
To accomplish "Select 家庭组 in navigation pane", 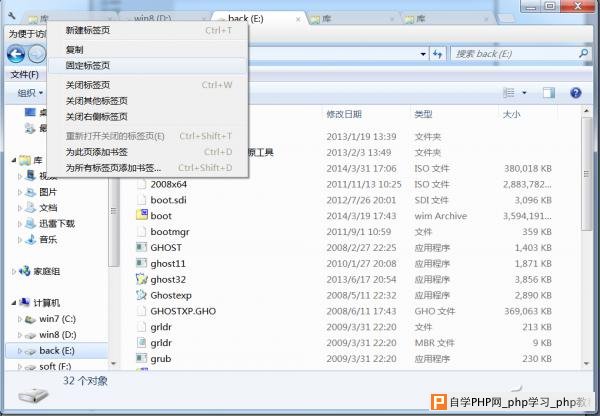I will [x=46, y=271].
